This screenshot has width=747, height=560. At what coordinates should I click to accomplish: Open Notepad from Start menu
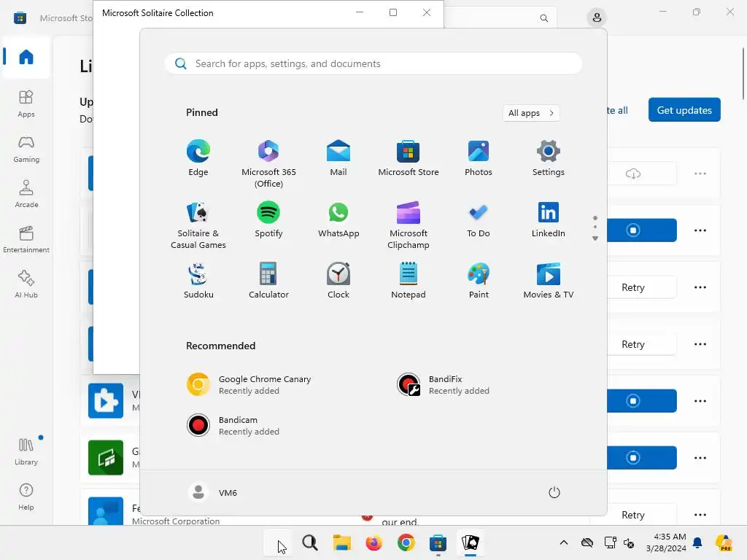tap(409, 281)
